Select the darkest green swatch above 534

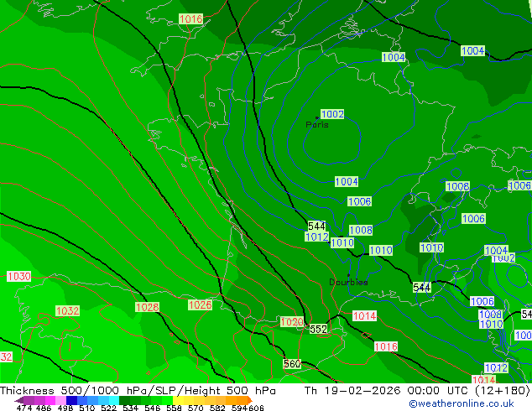coord(124,400)
